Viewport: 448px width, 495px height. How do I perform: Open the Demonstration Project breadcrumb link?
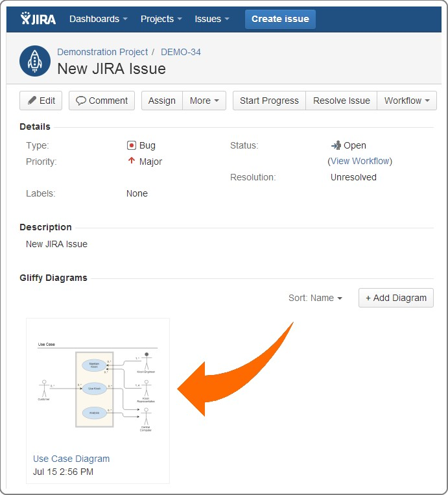(102, 52)
